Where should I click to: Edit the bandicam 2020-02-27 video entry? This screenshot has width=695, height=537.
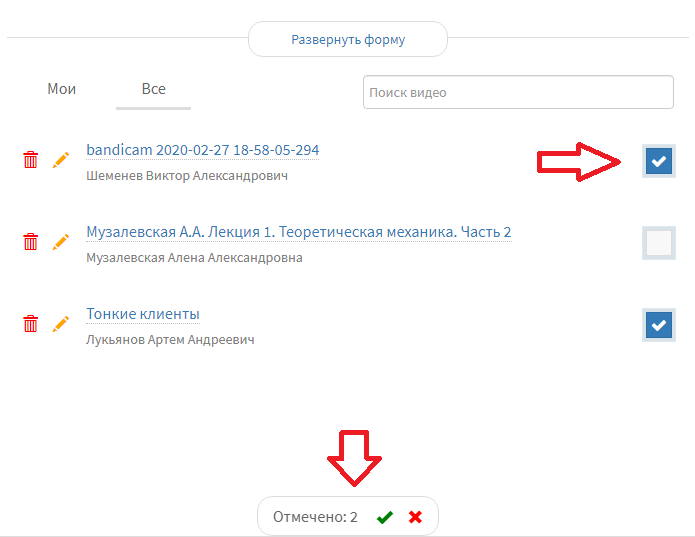[x=61, y=160]
